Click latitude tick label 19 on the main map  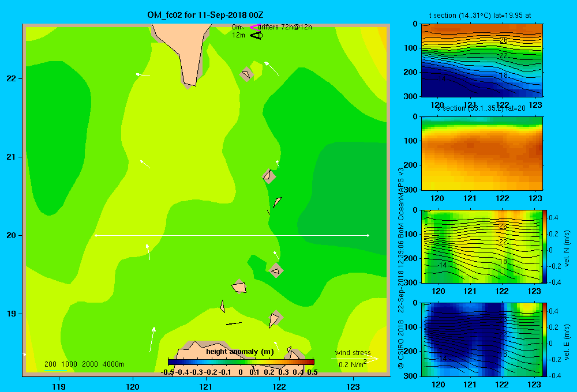[12, 314]
